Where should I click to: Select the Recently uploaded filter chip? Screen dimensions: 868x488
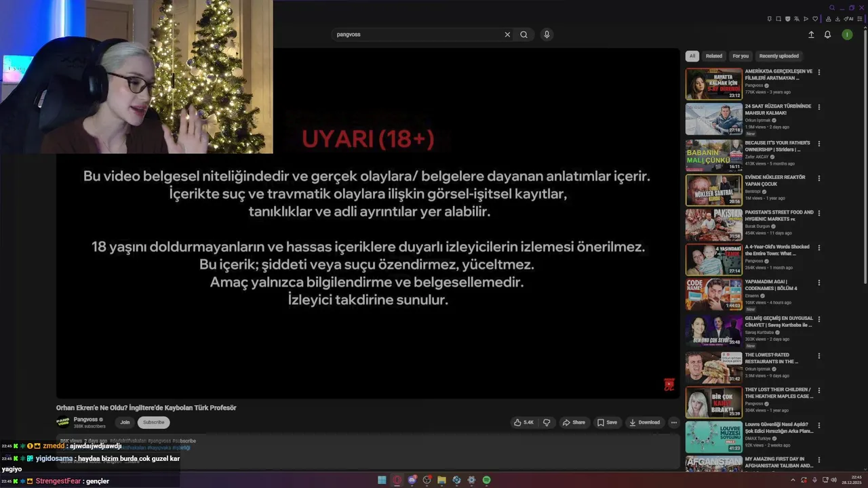[x=779, y=56]
